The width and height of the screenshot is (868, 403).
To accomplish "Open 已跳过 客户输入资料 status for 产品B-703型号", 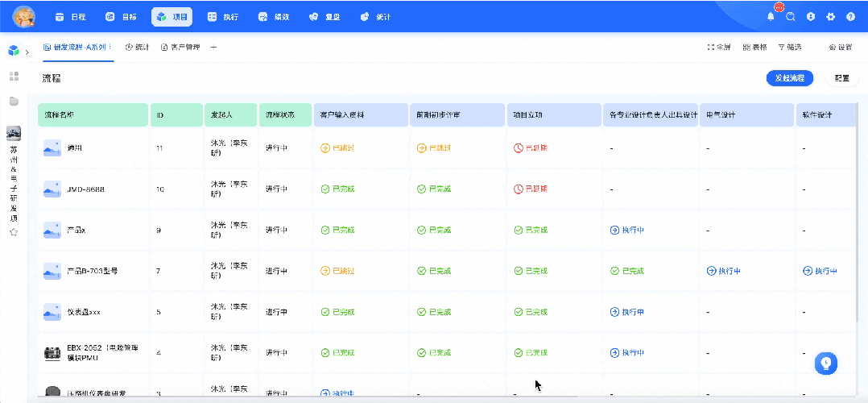I will click(x=337, y=271).
